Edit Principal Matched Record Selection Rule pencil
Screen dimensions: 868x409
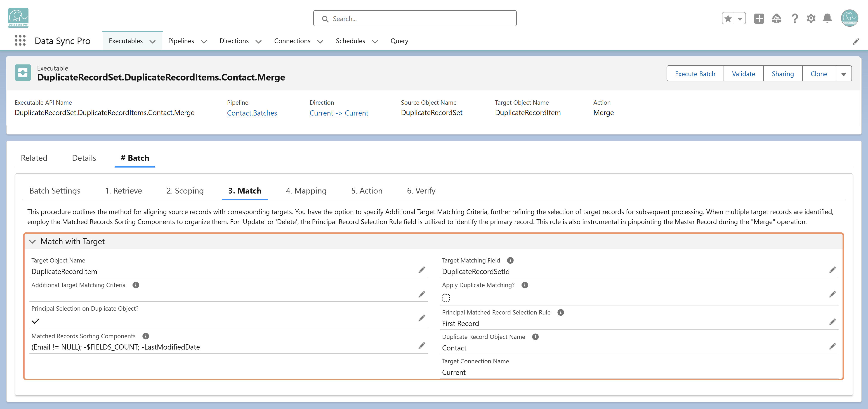tap(832, 322)
